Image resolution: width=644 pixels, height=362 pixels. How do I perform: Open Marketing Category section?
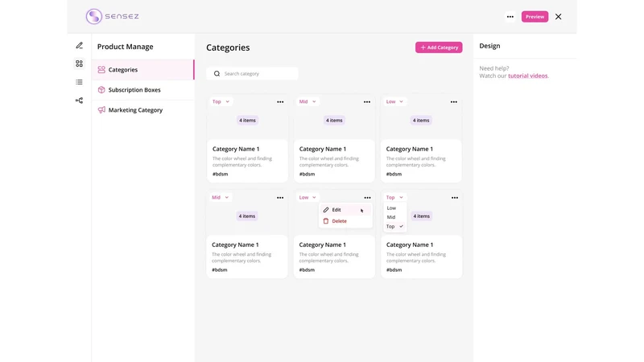coord(143,110)
